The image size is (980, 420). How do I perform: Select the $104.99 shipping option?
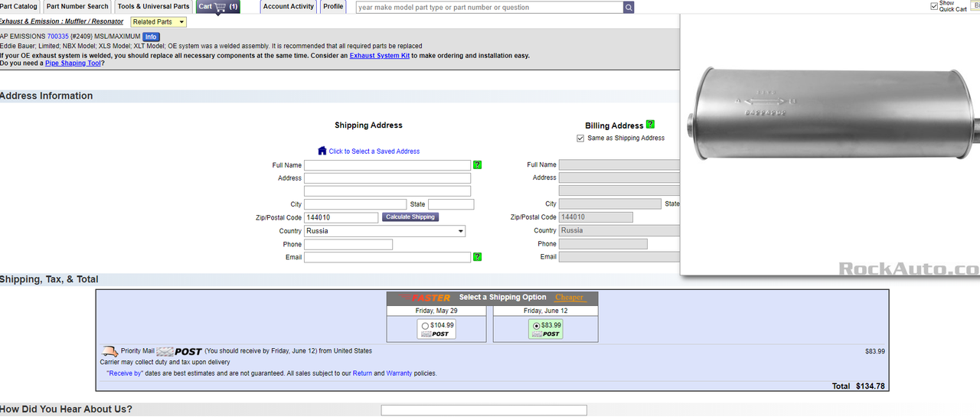[425, 326]
